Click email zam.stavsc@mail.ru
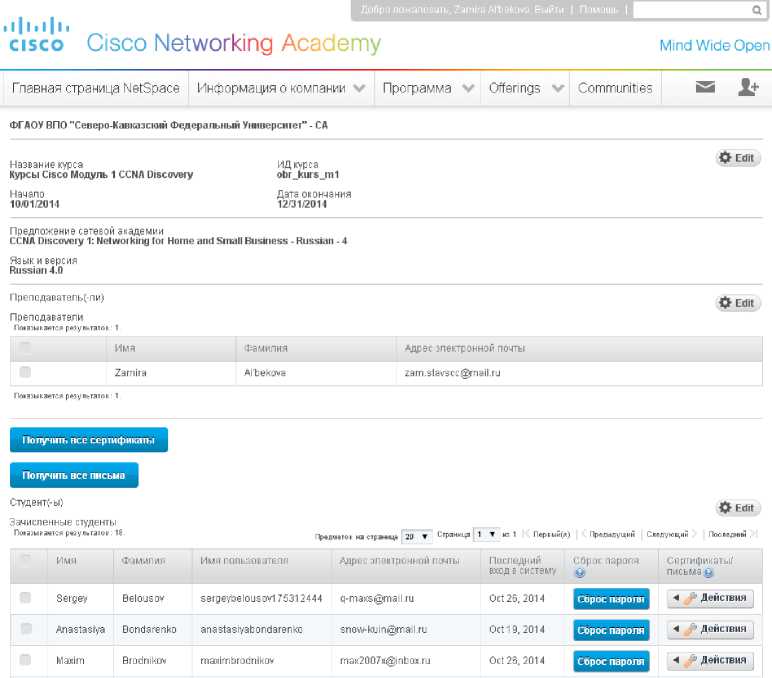 (x=452, y=373)
